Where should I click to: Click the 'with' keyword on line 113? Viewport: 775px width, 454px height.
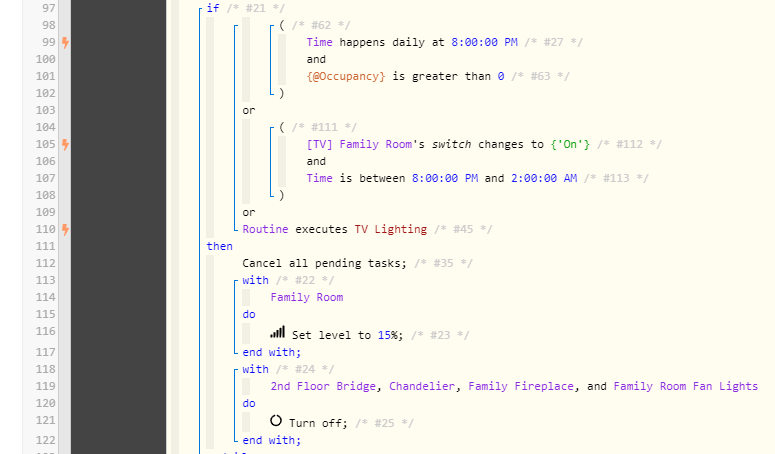coord(256,280)
